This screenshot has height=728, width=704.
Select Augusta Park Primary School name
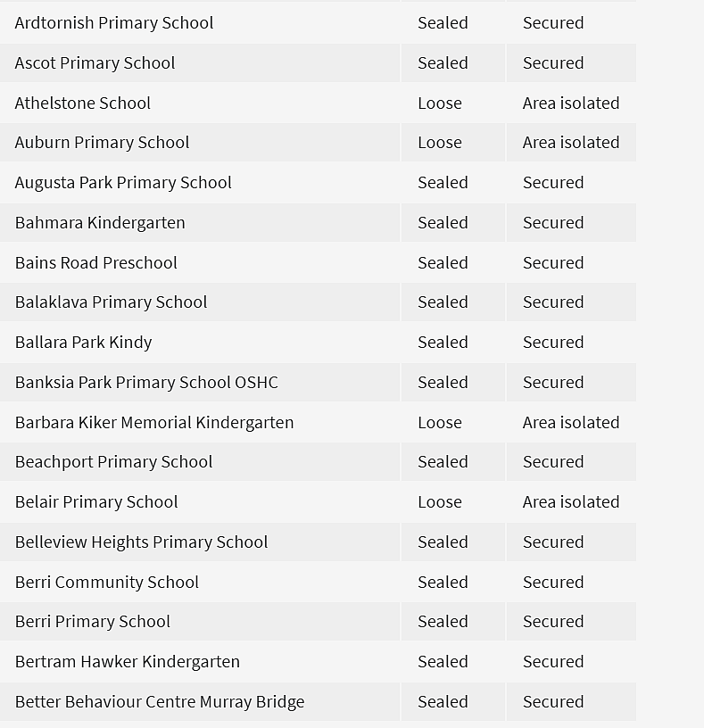pyautogui.click(x=123, y=183)
